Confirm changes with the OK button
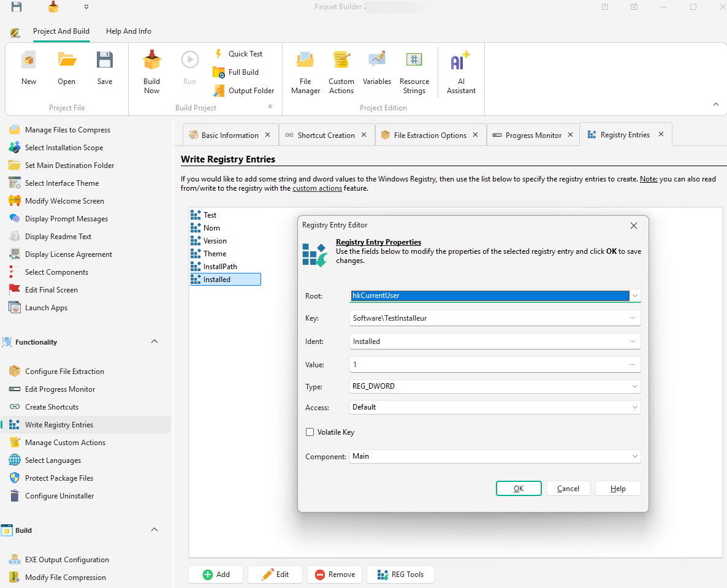Image resolution: width=727 pixels, height=588 pixels. point(519,488)
